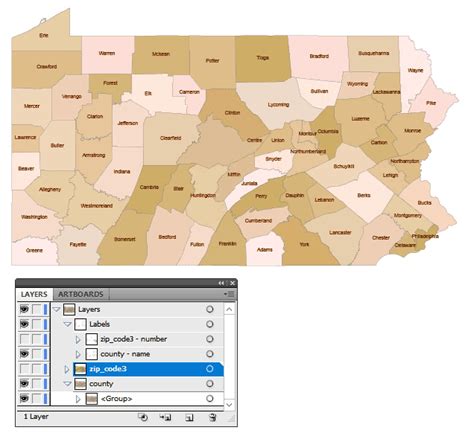This screenshot has width=474, height=436.
Task: Select the <Group> row
Action: click(137, 398)
